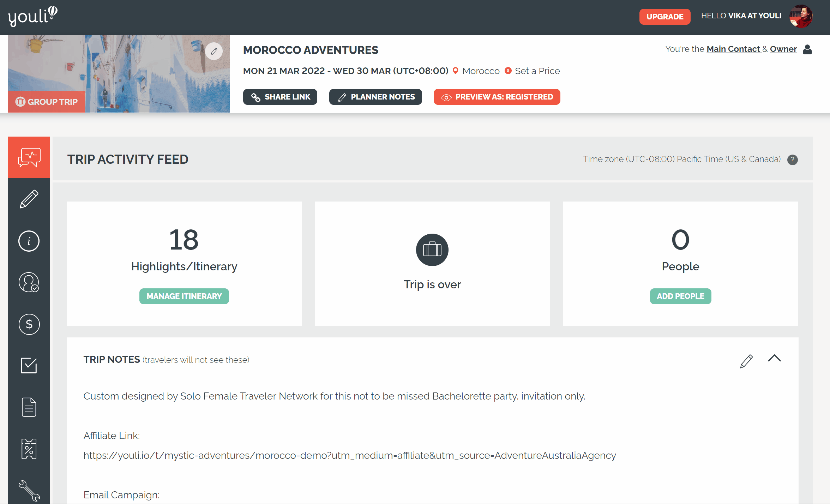Click ADD PEOPLE button
Image resolution: width=830 pixels, height=504 pixels.
pyautogui.click(x=680, y=296)
